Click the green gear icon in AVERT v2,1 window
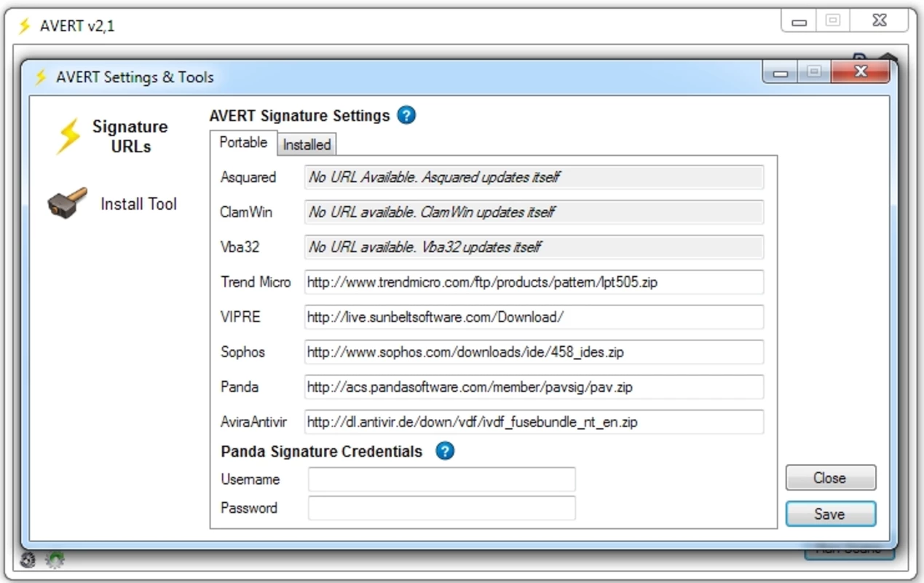This screenshot has height=583, width=924. [x=55, y=560]
